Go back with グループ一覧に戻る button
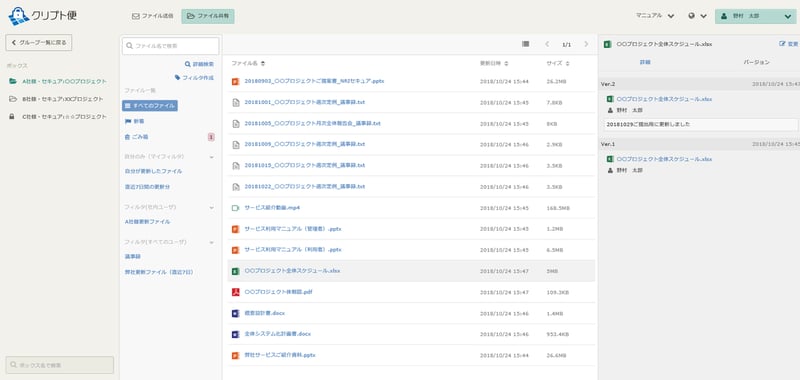 39,43
